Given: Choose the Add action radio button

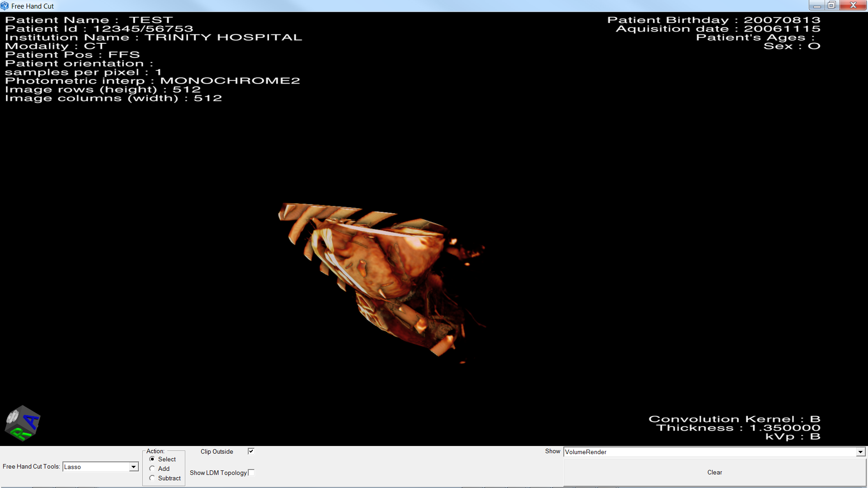Looking at the screenshot, I should coord(152,469).
